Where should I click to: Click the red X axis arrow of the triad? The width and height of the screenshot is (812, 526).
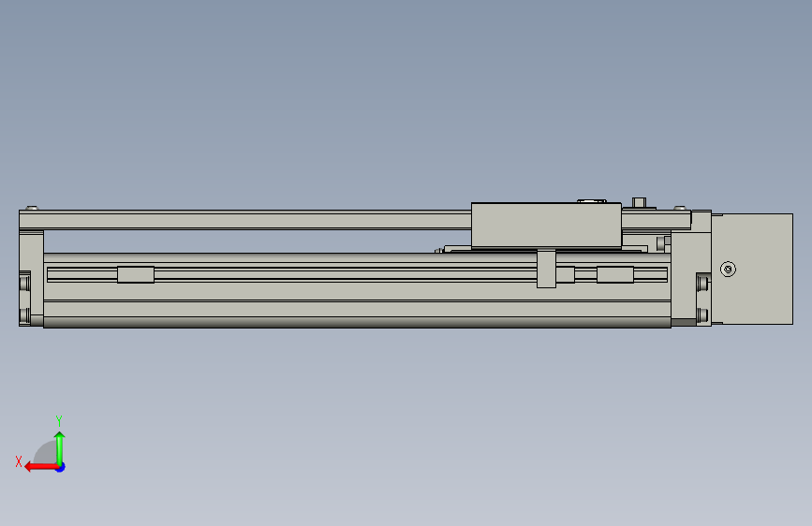[x=41, y=467]
